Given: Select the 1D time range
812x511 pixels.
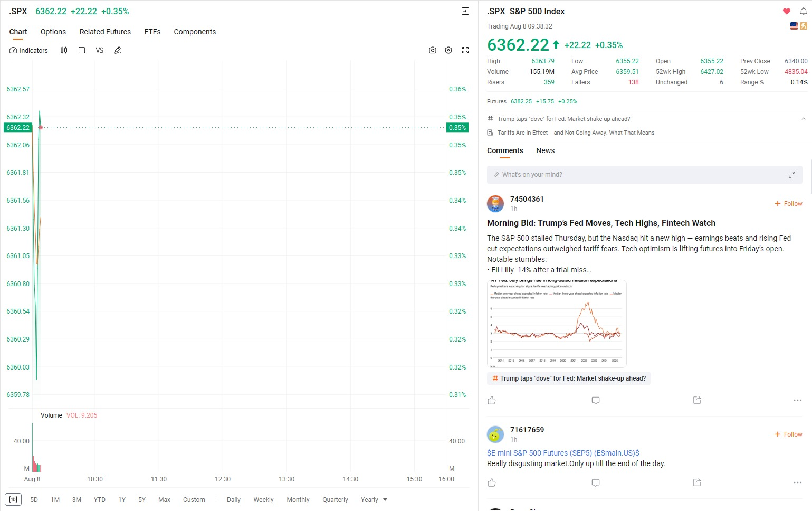Looking at the screenshot, I should pos(13,499).
